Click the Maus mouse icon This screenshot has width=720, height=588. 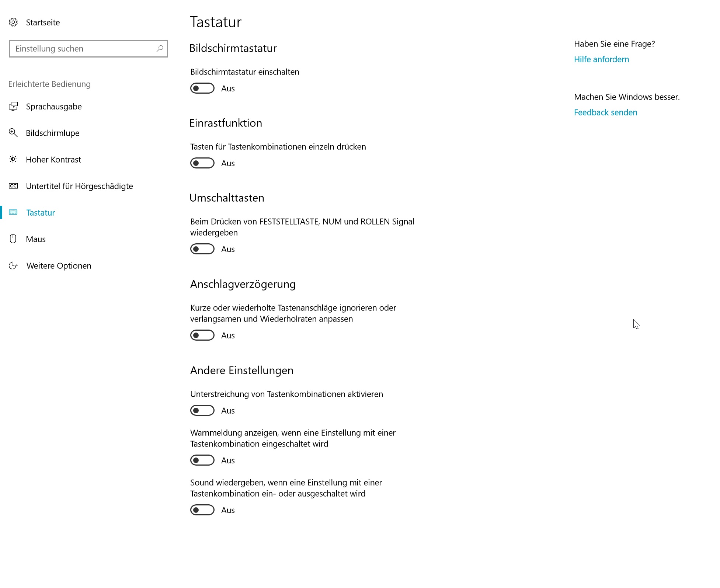pyautogui.click(x=13, y=239)
